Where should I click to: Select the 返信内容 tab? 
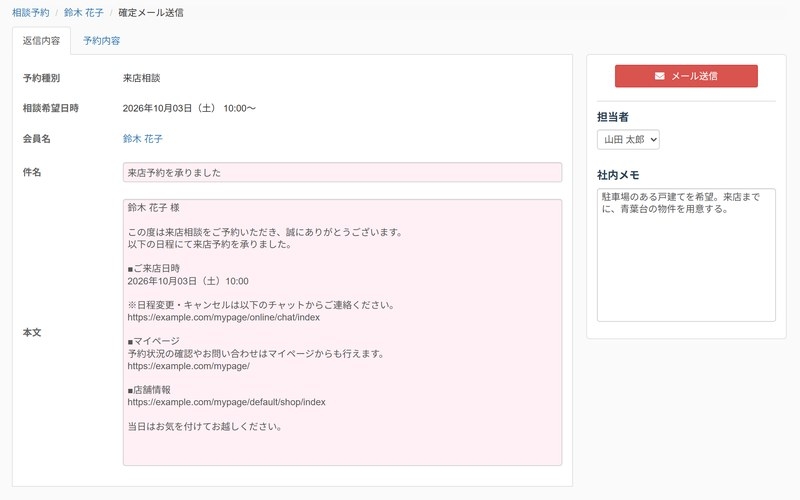click(x=41, y=41)
